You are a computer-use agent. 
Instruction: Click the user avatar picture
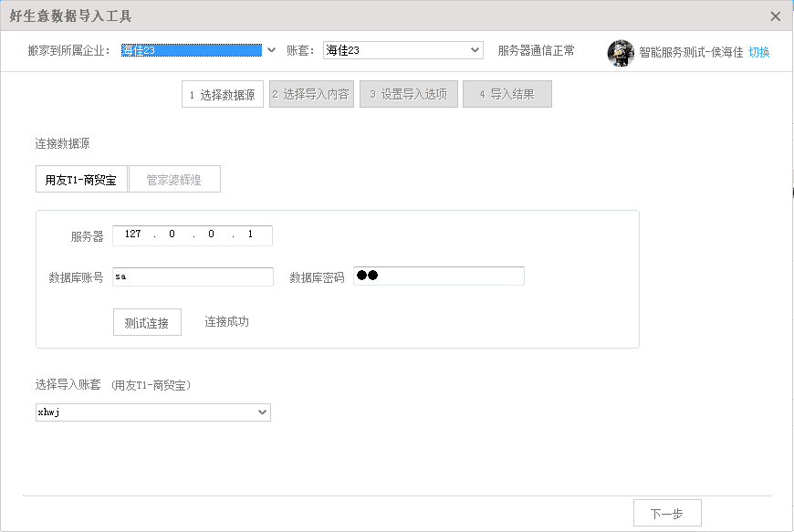click(x=621, y=53)
